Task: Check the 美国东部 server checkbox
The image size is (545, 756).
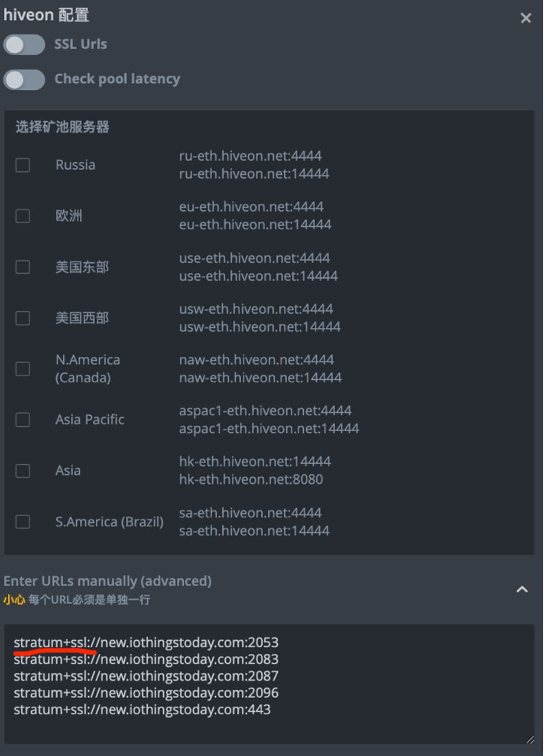Action: (x=22, y=267)
